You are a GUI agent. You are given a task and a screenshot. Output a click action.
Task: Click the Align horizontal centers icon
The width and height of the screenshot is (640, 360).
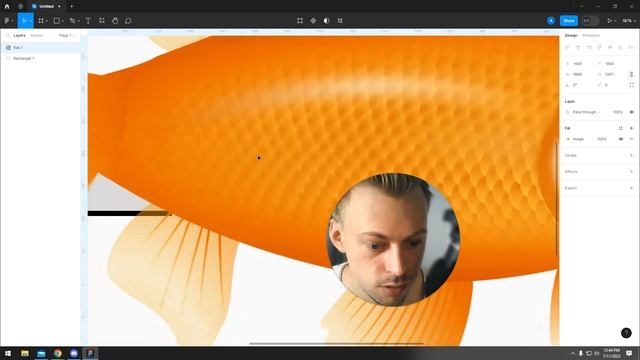(x=578, y=47)
